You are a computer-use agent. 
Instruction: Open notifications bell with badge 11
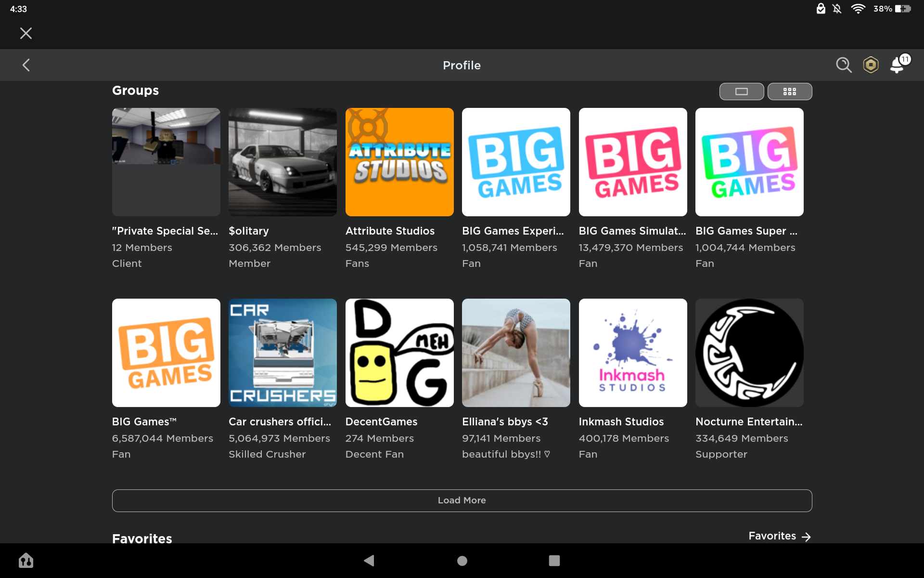[898, 65]
